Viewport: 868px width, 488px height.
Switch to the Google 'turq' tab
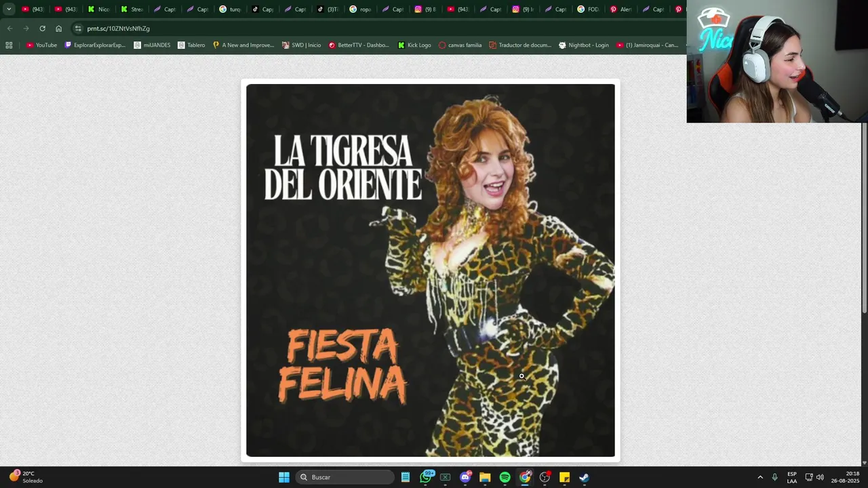(230, 9)
